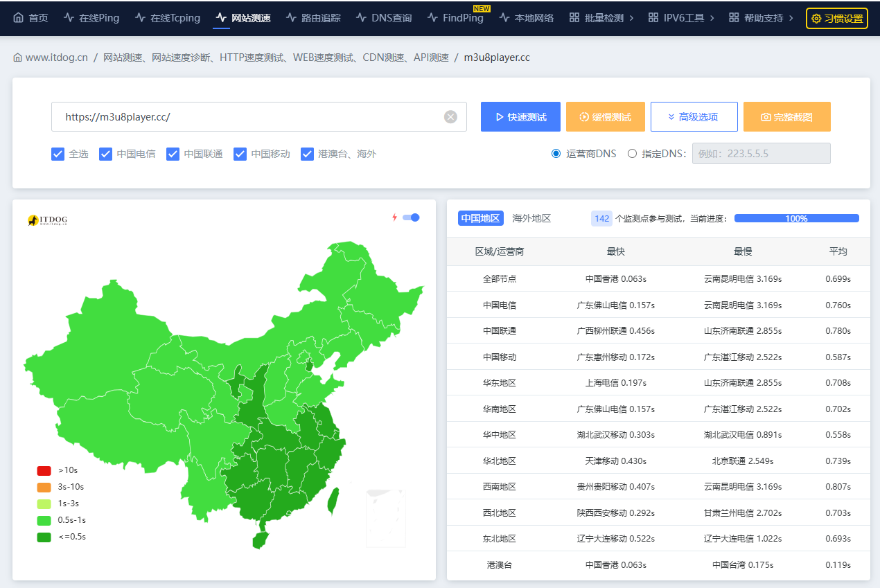Screen dimensions: 880x588
Task: Click the 100% test progress bar
Action: 796,218
